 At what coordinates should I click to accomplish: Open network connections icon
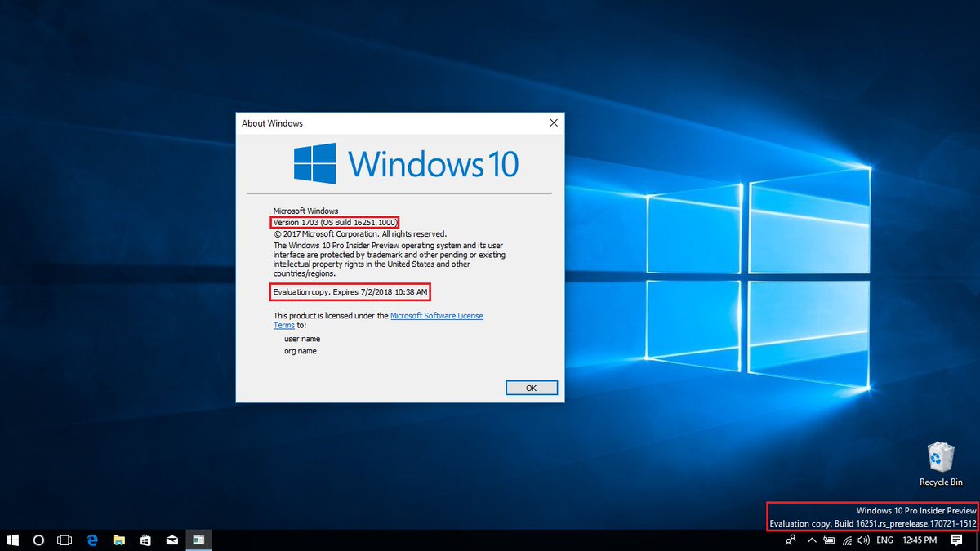[847, 540]
